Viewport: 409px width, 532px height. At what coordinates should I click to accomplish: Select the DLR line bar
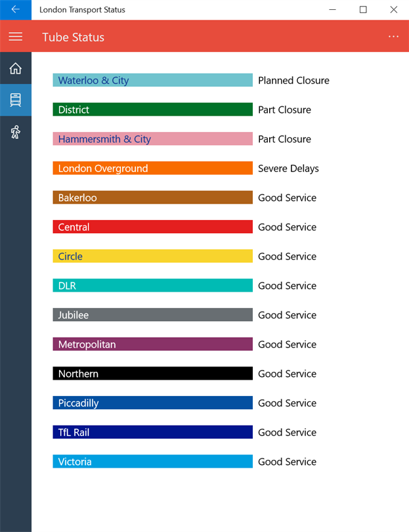pyautogui.click(x=152, y=286)
